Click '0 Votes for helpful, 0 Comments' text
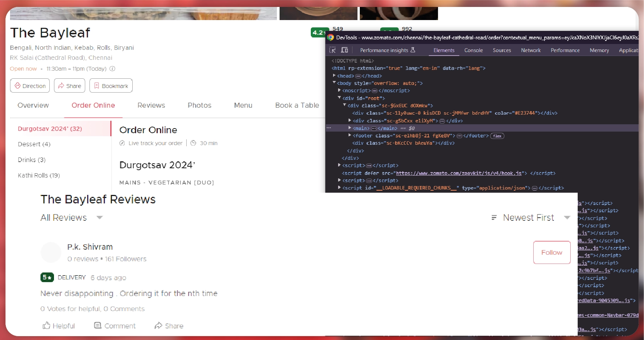This screenshot has height=340, width=644. pyautogui.click(x=93, y=309)
